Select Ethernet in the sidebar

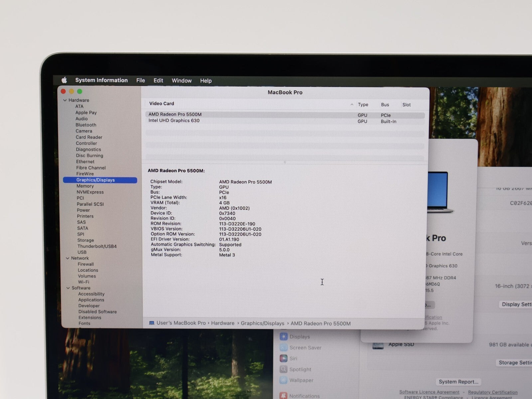click(85, 162)
